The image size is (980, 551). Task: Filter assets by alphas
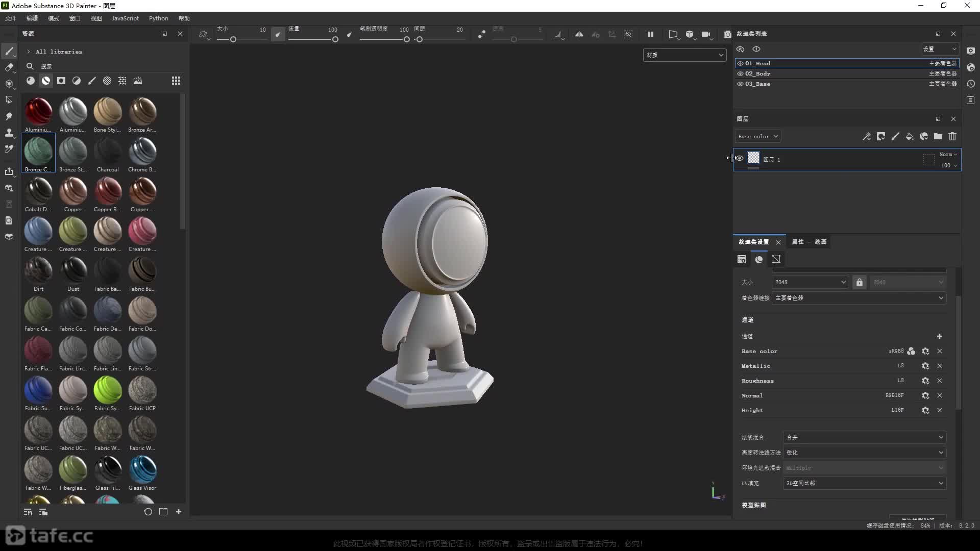107,81
